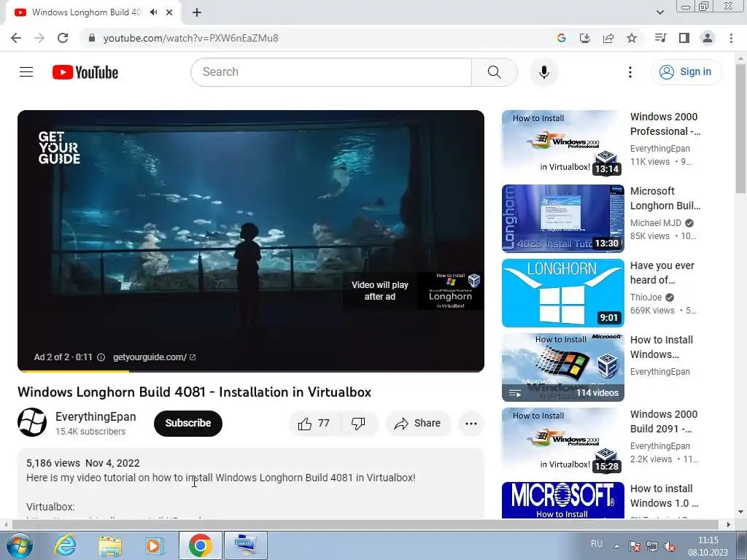Expand the tab search chevron

click(x=659, y=12)
